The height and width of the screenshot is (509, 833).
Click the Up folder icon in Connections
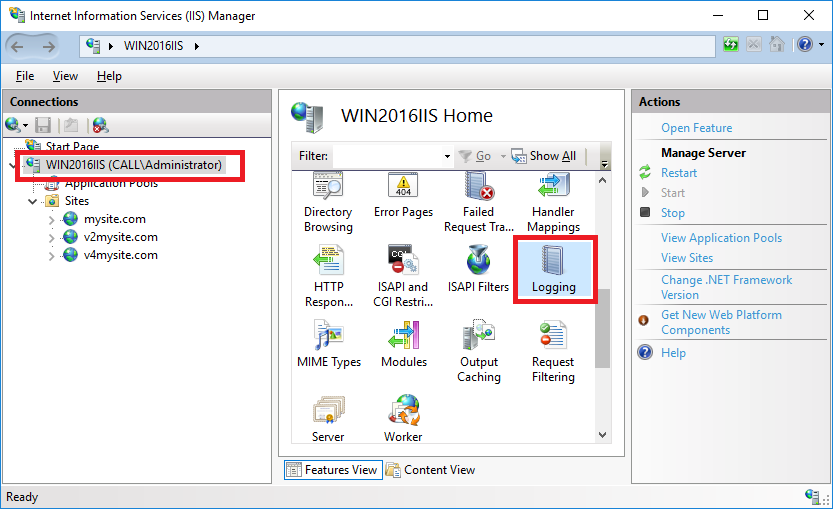71,125
